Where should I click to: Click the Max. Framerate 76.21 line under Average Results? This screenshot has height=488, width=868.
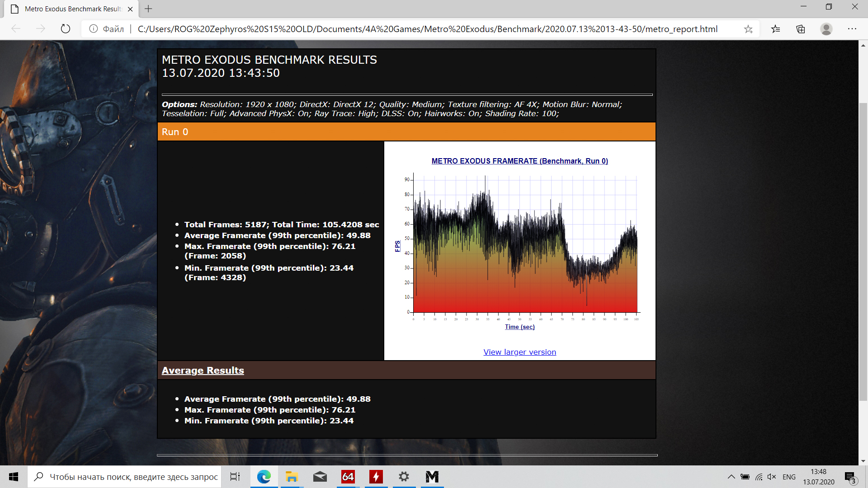coord(270,410)
